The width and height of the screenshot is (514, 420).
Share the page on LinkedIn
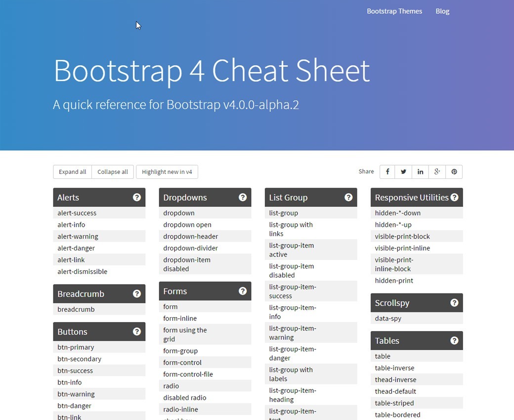click(420, 172)
